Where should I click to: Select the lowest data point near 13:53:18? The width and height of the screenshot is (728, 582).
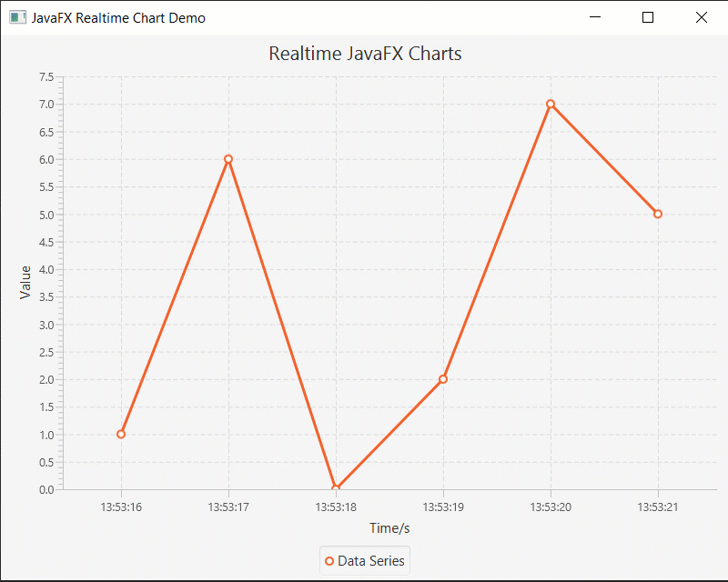tap(336, 486)
